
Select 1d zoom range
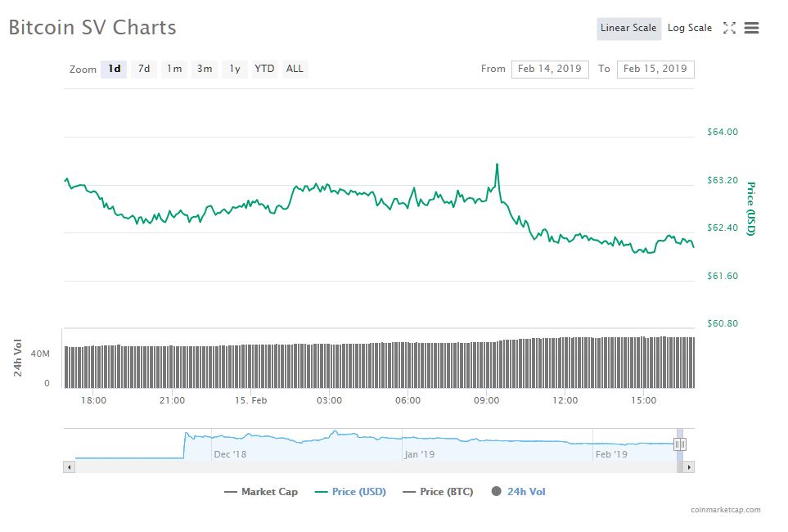click(115, 69)
